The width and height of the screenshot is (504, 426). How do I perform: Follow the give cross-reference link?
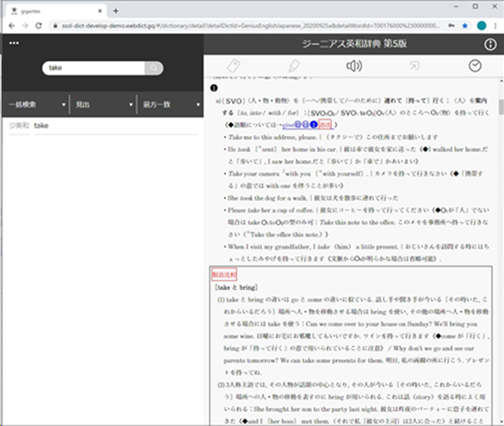[x=288, y=125]
